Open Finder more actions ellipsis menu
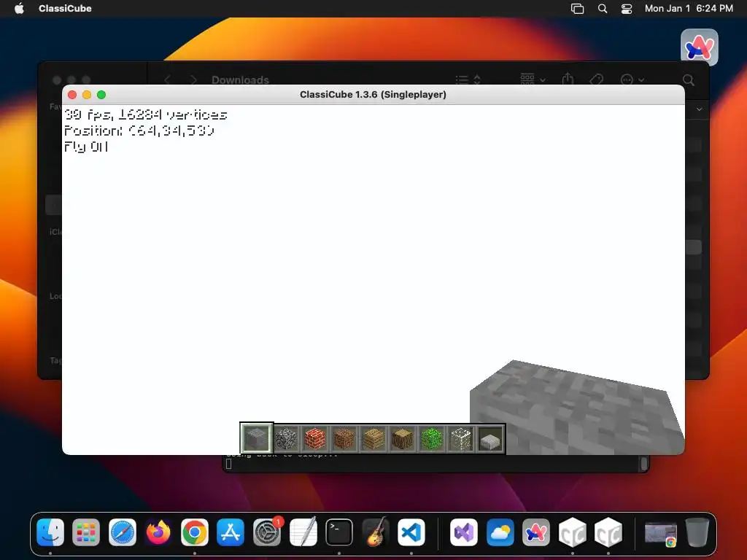 point(632,79)
